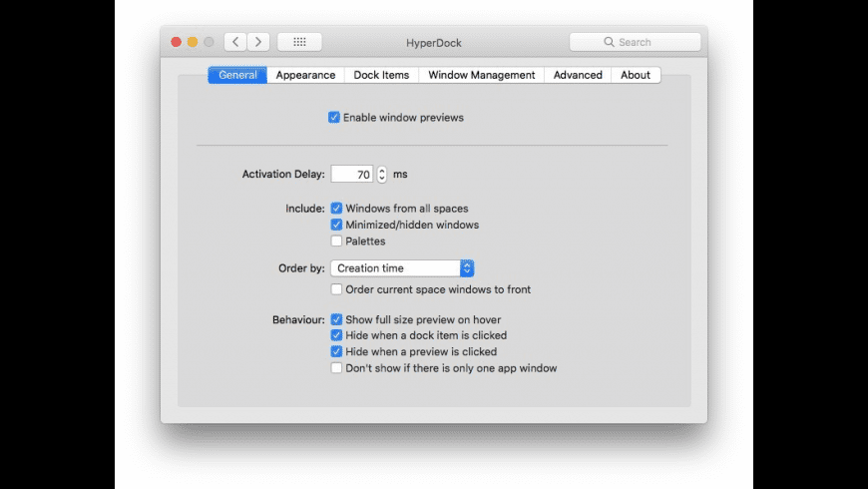Screen dimensions: 868x489
Task: Enable Don't show if only one app window
Action: pos(336,367)
